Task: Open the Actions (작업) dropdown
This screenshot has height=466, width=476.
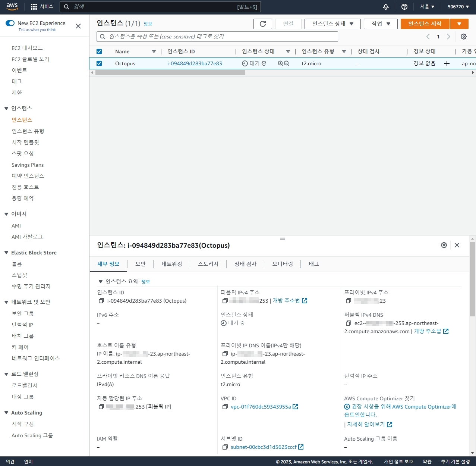Action: 381,24
